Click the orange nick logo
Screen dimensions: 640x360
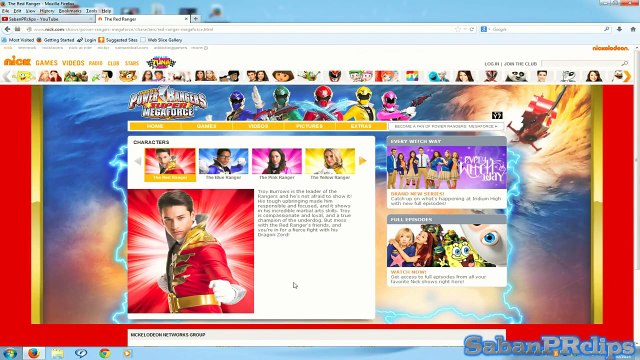point(17,62)
